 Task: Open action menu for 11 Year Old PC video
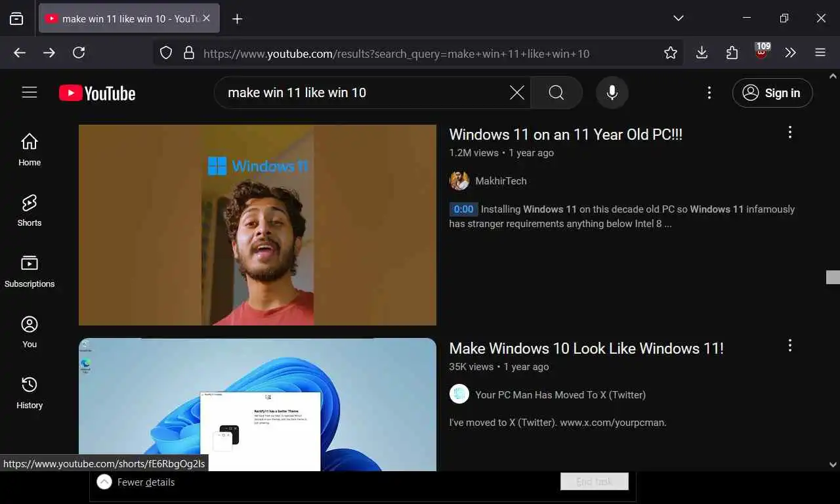click(x=789, y=132)
